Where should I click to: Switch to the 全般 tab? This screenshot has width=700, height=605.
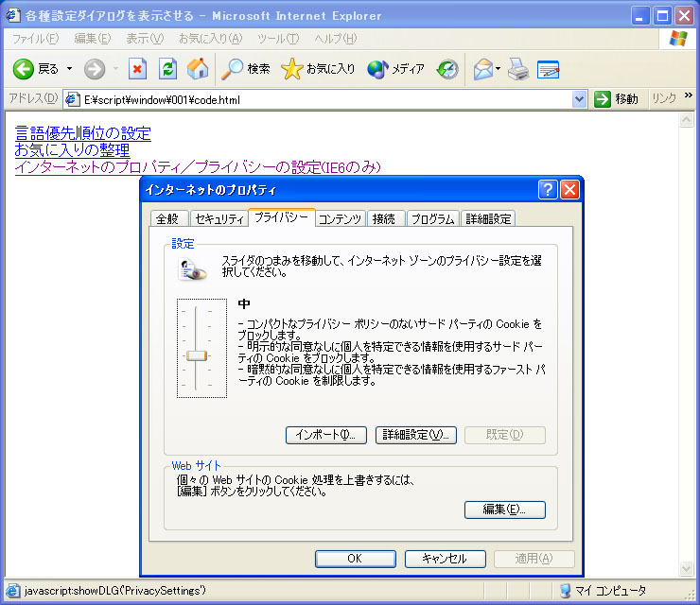pos(167,218)
